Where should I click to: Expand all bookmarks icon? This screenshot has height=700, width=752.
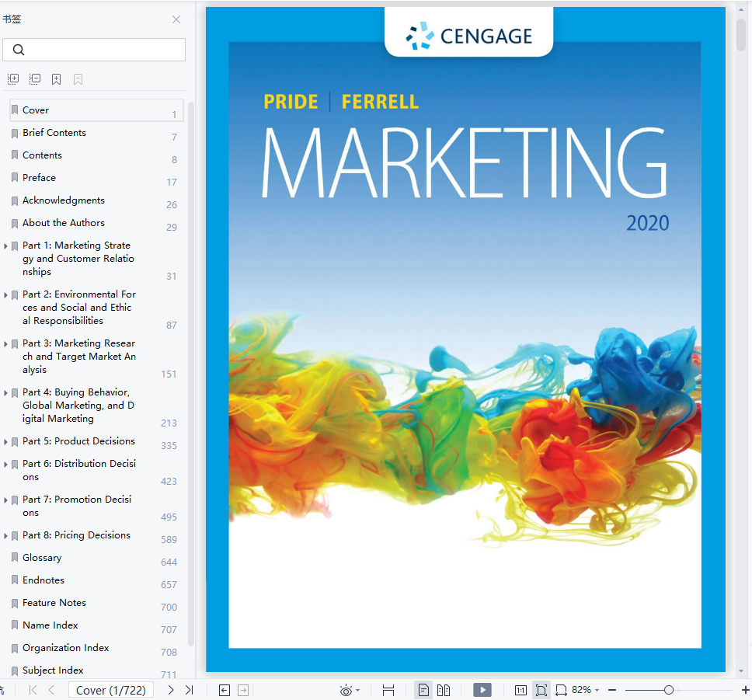point(13,79)
